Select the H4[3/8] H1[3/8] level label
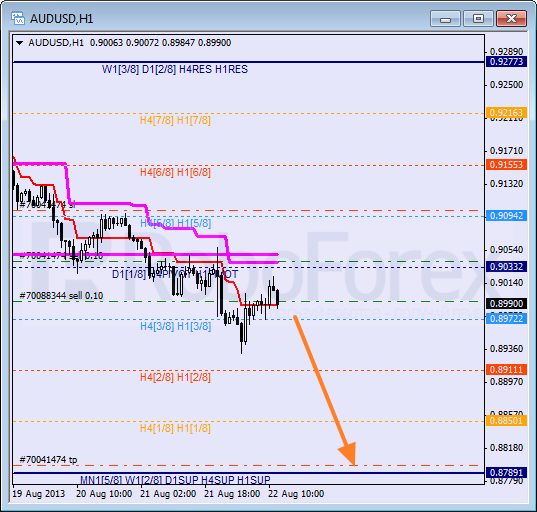 tap(175, 326)
